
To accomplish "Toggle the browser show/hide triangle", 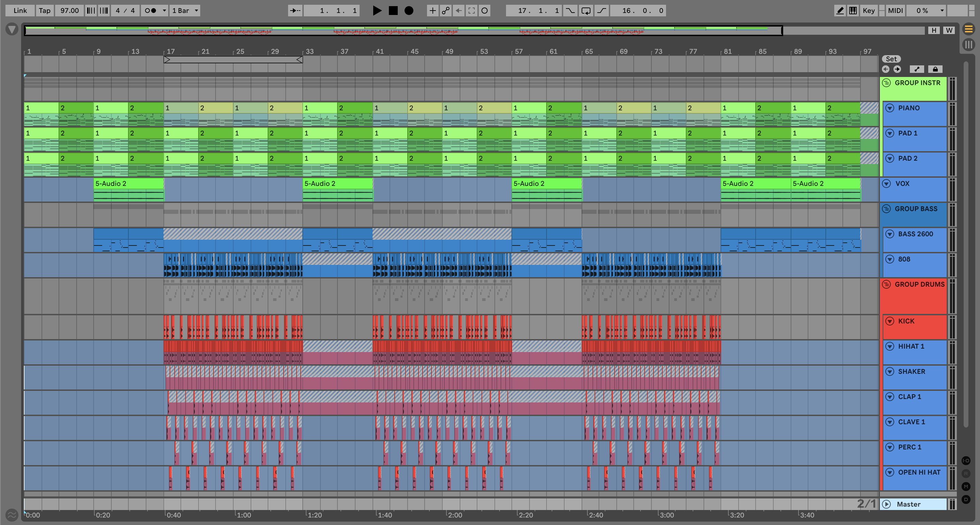I will coord(12,29).
